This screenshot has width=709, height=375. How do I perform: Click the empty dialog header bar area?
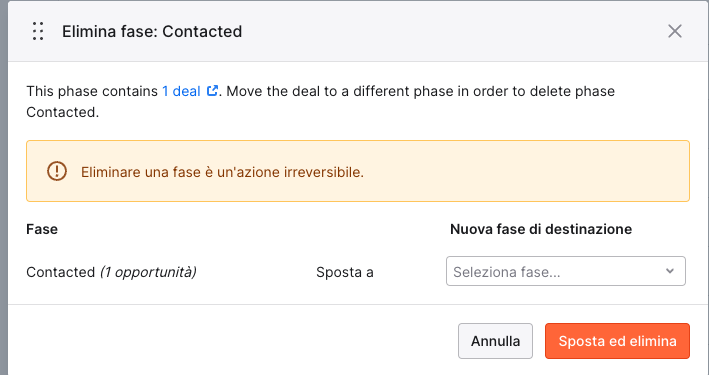(x=452, y=31)
